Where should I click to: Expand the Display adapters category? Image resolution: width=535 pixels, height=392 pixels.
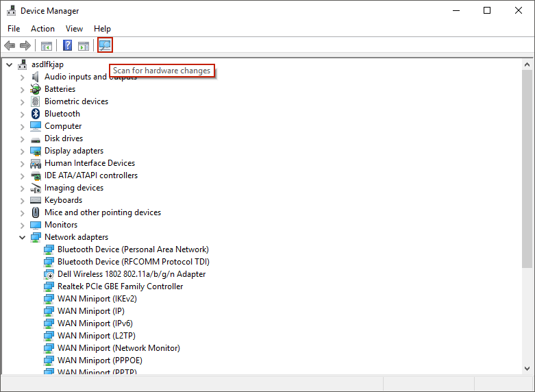tap(23, 151)
